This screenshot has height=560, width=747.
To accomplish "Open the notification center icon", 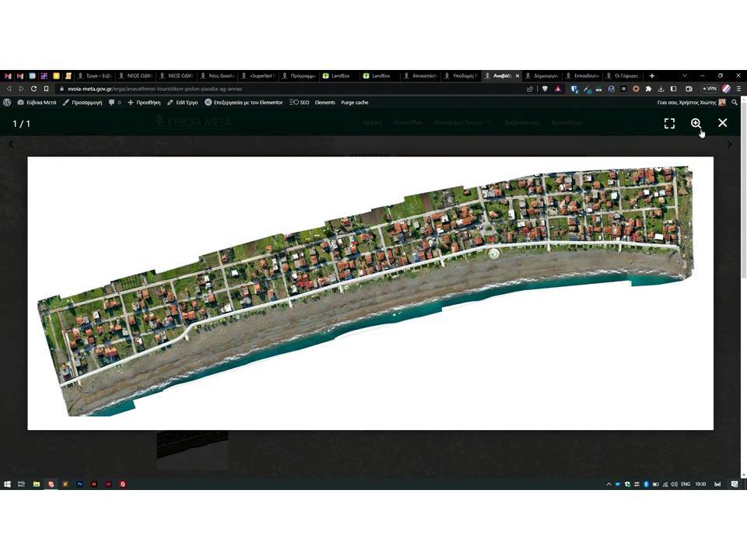I will (734, 484).
